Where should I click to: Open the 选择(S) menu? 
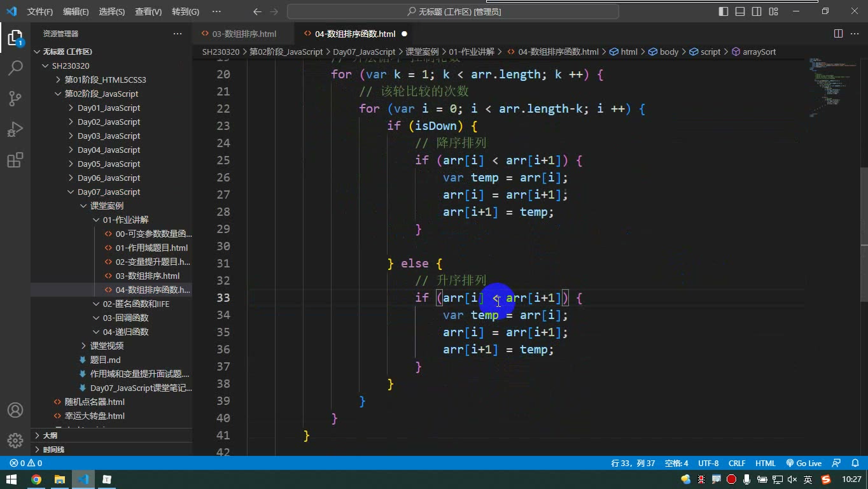coord(112,11)
